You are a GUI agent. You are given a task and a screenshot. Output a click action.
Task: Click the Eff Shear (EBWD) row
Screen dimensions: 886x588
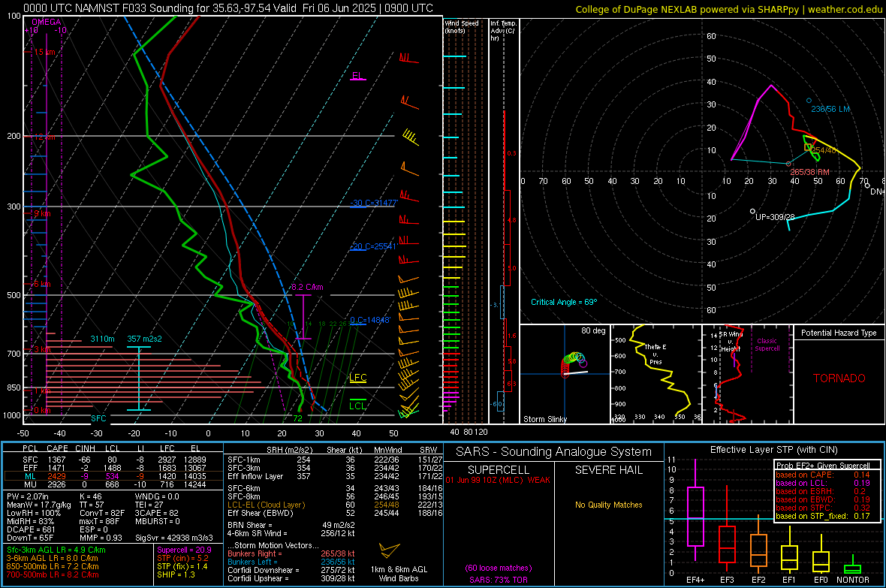click(x=336, y=514)
